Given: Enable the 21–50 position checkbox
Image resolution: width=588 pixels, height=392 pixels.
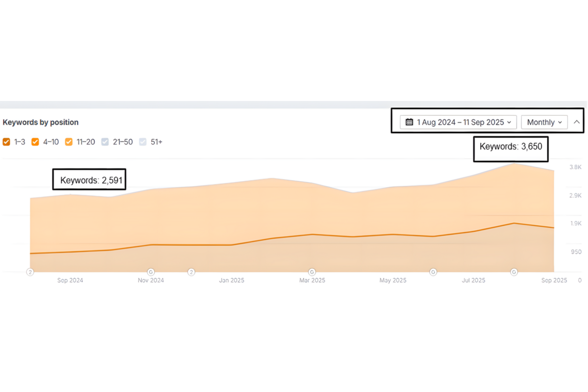Looking at the screenshot, I should [x=105, y=142].
